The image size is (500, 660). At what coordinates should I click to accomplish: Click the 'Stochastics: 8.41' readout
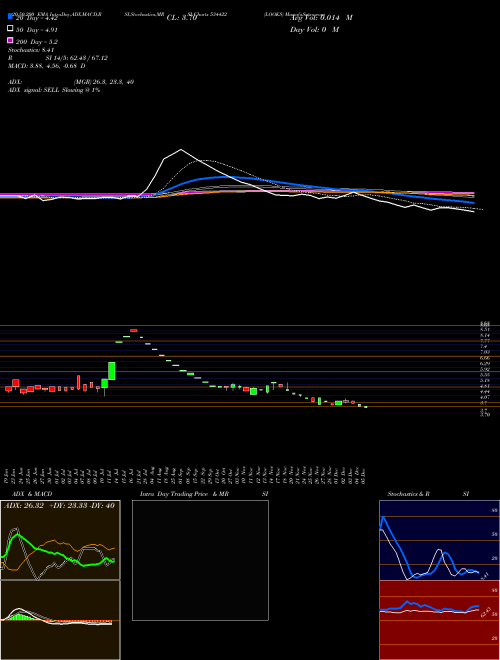(x=31, y=50)
